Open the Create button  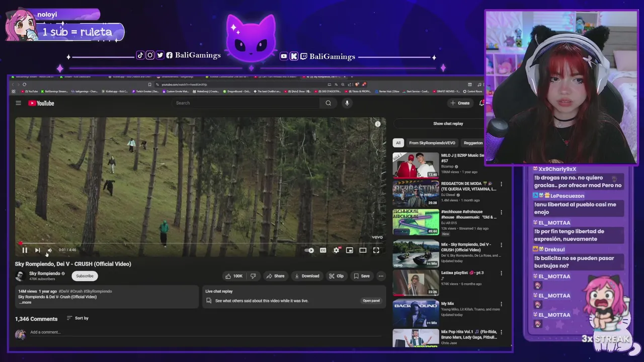click(460, 103)
